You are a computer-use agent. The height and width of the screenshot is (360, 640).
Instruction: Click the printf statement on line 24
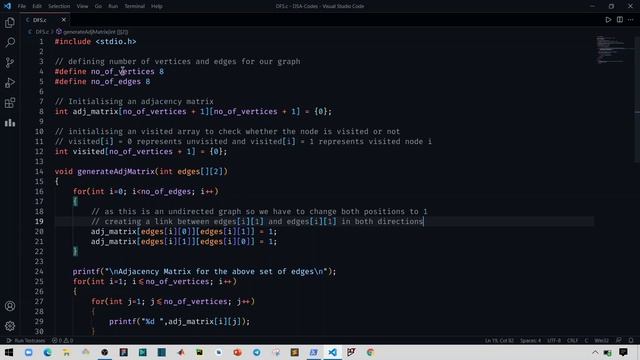(x=204, y=271)
